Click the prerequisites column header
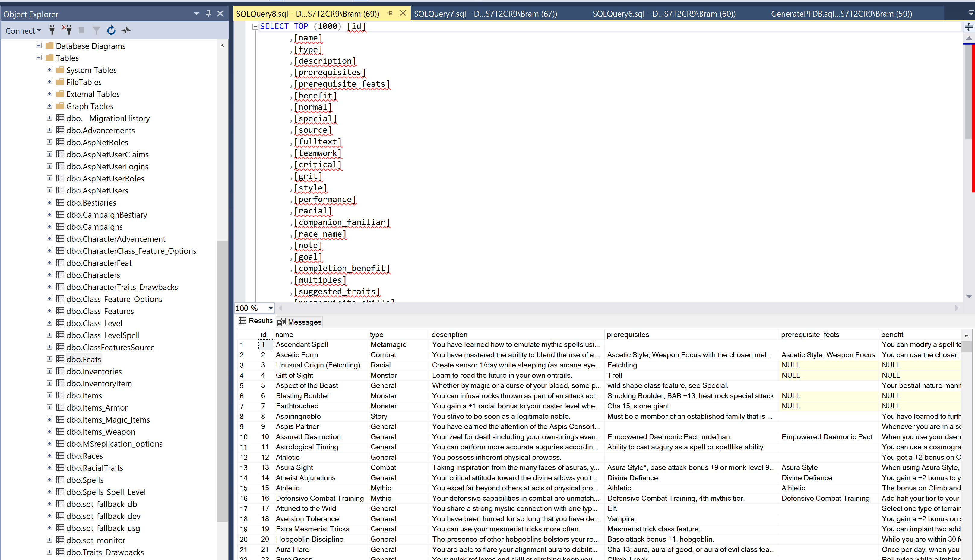The height and width of the screenshot is (560, 975). [x=692, y=335]
